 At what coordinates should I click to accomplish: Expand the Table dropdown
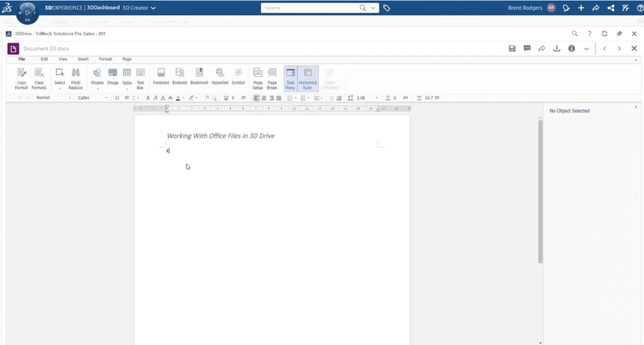point(127,89)
